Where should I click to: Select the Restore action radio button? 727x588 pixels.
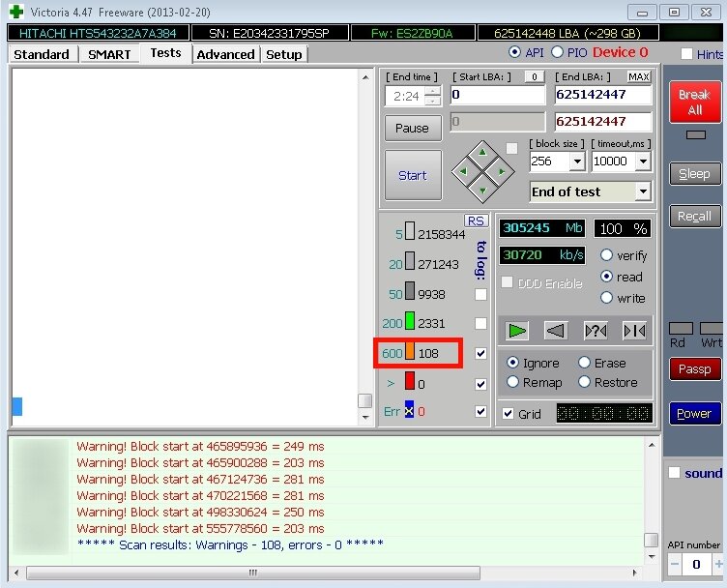coord(584,382)
